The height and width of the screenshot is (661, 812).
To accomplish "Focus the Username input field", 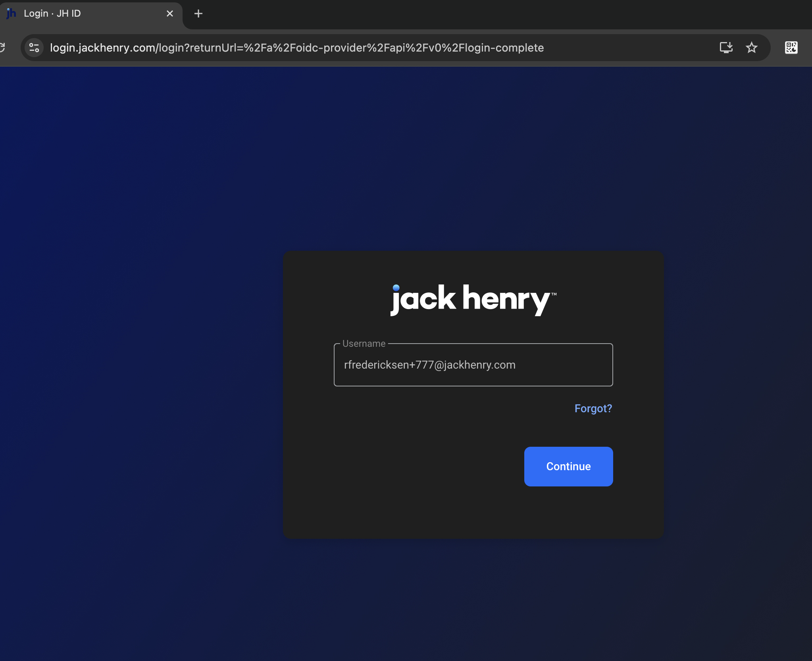I will click(x=473, y=365).
